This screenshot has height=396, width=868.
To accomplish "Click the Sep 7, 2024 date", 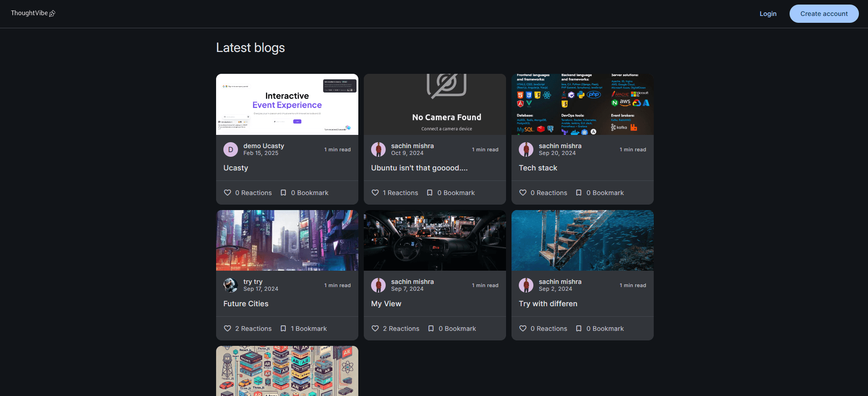I will pyautogui.click(x=407, y=289).
